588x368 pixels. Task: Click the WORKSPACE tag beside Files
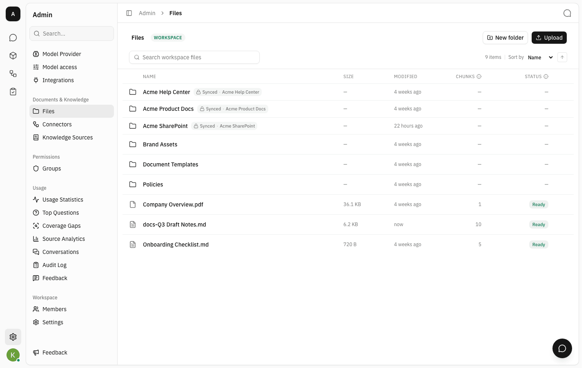coord(168,38)
